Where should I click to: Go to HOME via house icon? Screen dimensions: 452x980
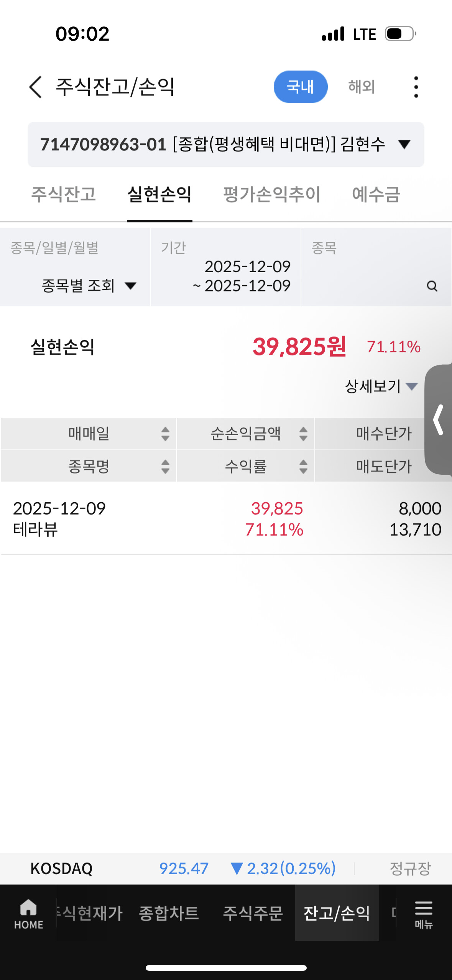pyautogui.click(x=28, y=914)
